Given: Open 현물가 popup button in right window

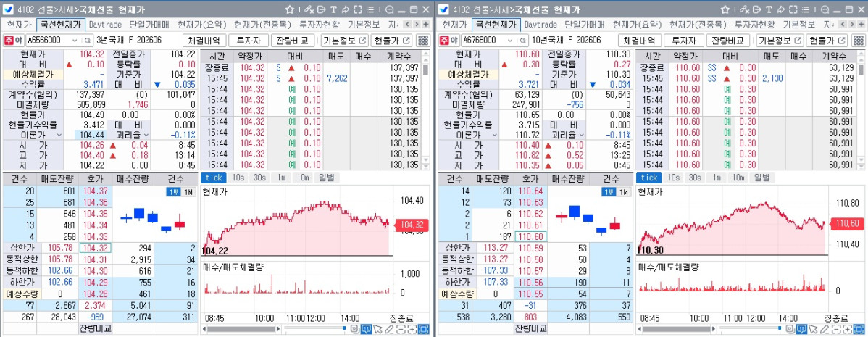Looking at the screenshot, I should coord(827,41).
